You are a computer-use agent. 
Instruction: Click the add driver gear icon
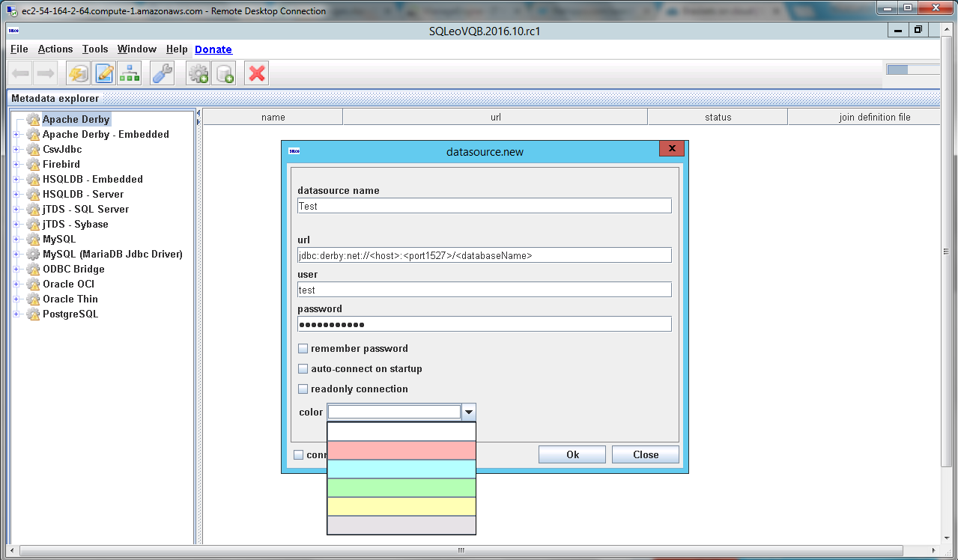tap(198, 73)
